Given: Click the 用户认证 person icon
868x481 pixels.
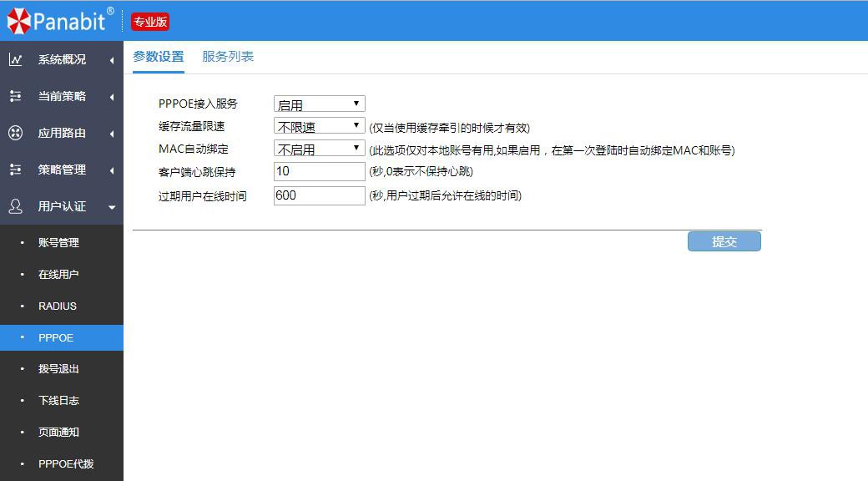Looking at the screenshot, I should click(x=16, y=207).
